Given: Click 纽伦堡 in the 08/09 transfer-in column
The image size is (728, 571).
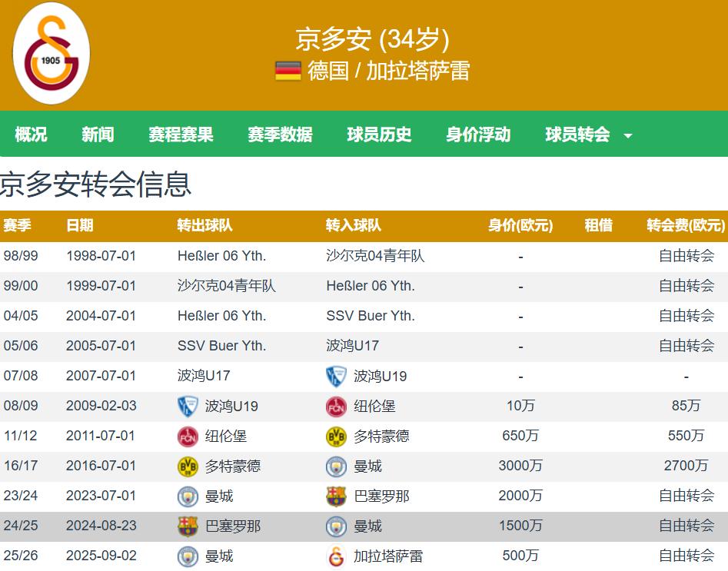Looking at the screenshot, I should point(374,407).
